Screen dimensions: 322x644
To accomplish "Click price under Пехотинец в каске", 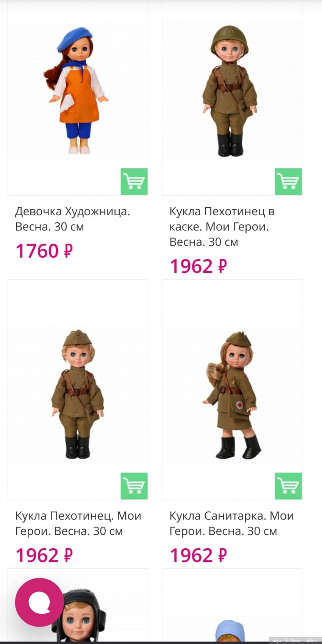I will [198, 266].
